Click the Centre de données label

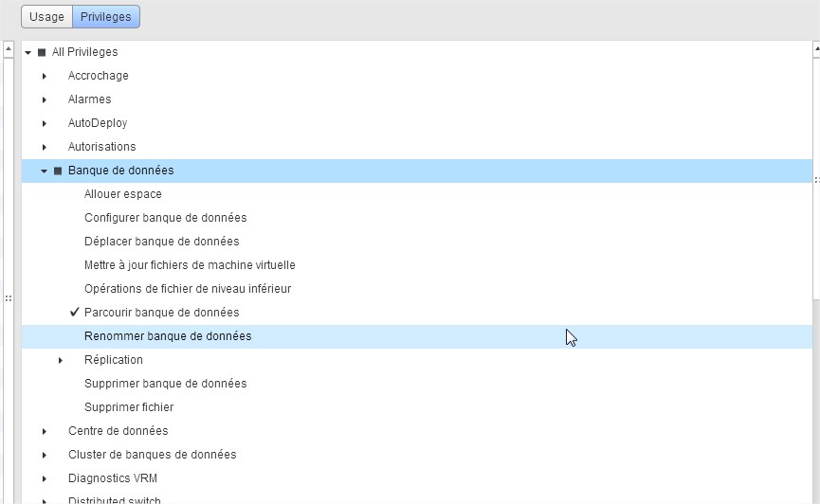point(118,430)
